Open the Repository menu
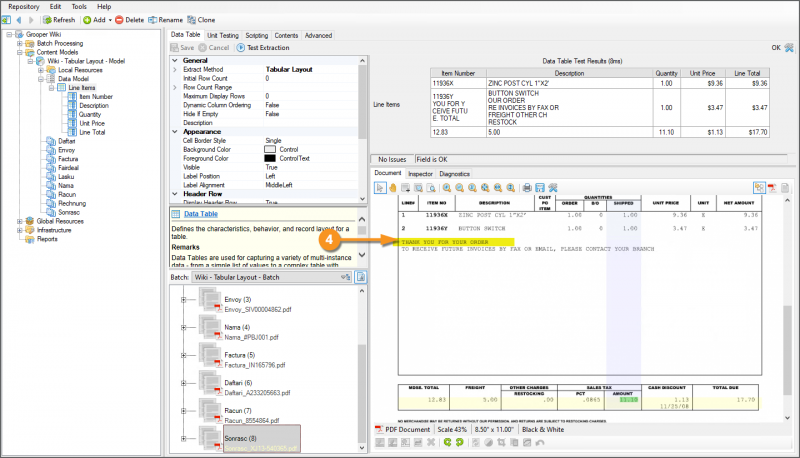Viewport: 800px width, 458px height. point(23,7)
